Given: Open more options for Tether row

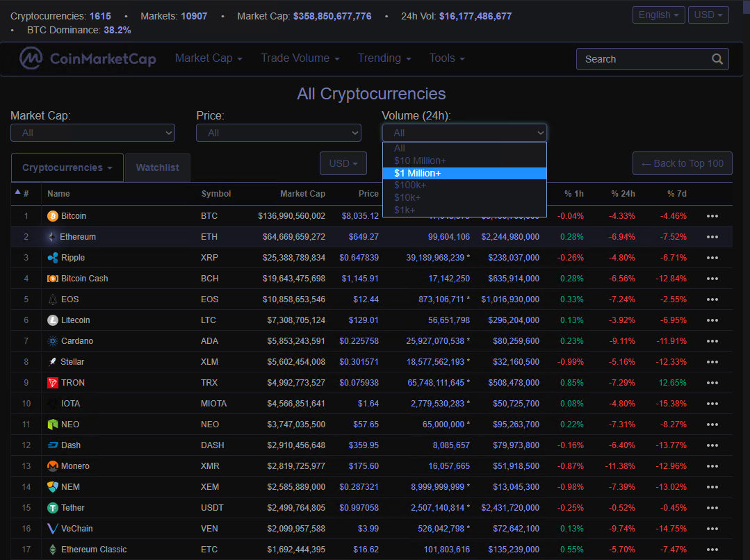Looking at the screenshot, I should (712, 508).
